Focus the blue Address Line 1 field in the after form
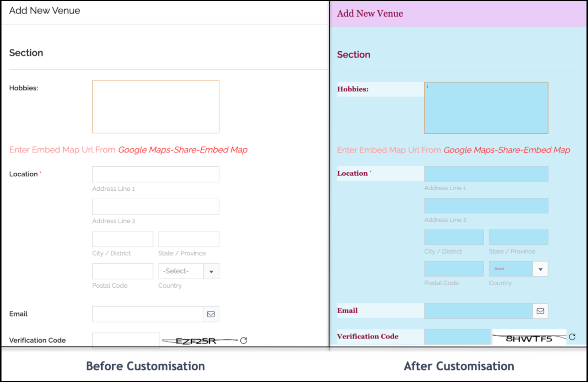The height and width of the screenshot is (382, 588). (486, 174)
